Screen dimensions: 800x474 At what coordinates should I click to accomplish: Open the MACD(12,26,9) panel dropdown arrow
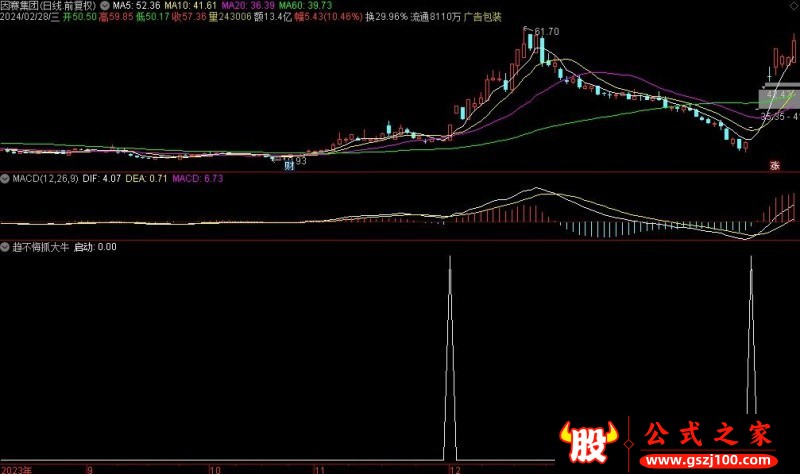coord(5,179)
